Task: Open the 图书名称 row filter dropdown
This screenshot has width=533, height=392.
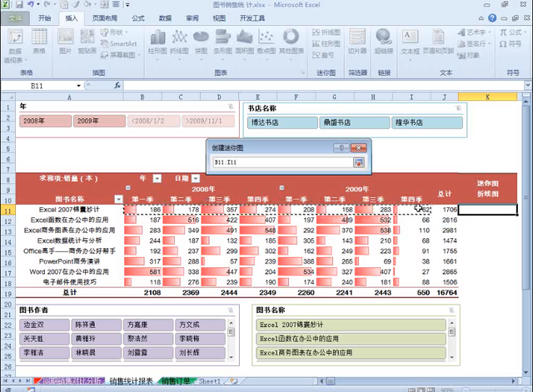Action: pos(118,200)
